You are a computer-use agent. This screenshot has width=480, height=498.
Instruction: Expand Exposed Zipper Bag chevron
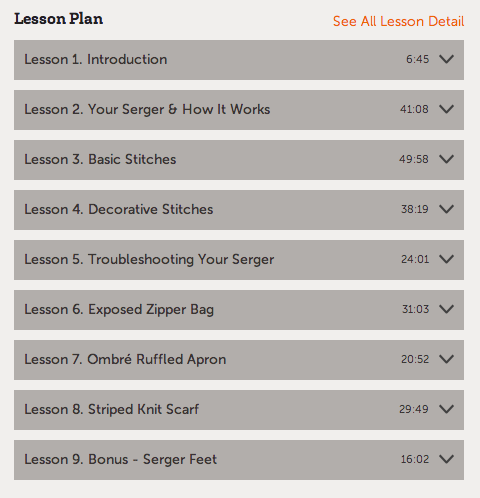446,309
